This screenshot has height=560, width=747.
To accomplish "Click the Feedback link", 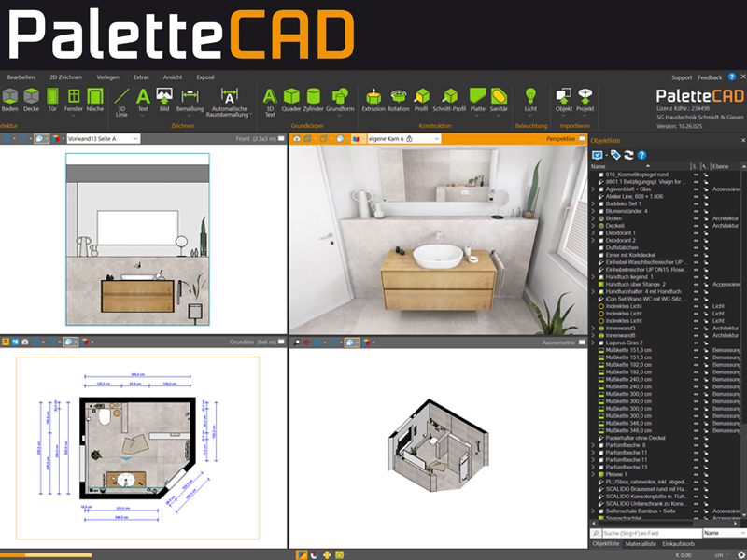I will pyautogui.click(x=710, y=77).
